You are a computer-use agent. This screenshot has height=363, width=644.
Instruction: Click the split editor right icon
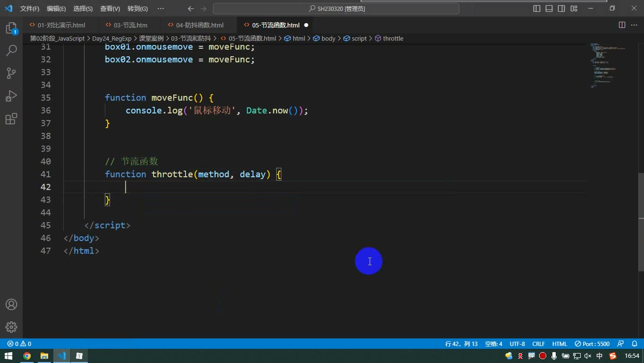pyautogui.click(x=622, y=25)
